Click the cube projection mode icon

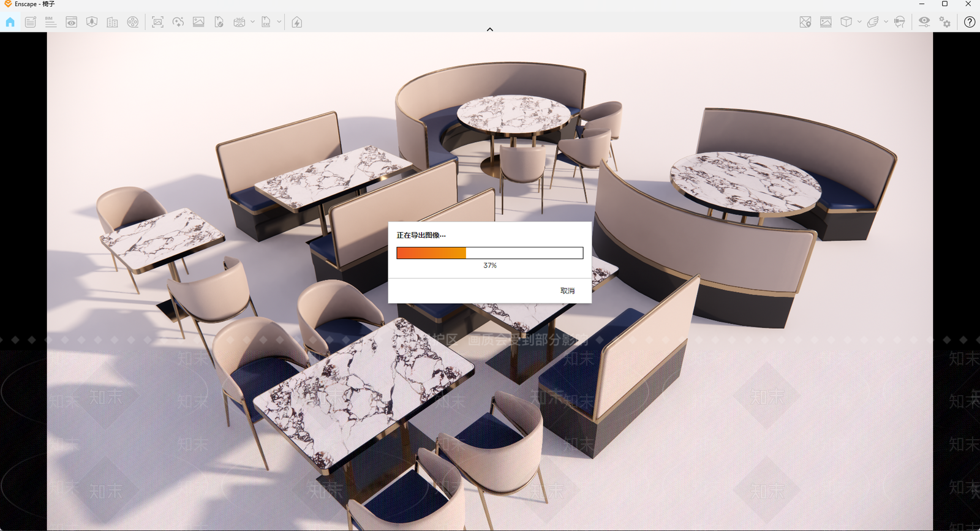click(846, 22)
